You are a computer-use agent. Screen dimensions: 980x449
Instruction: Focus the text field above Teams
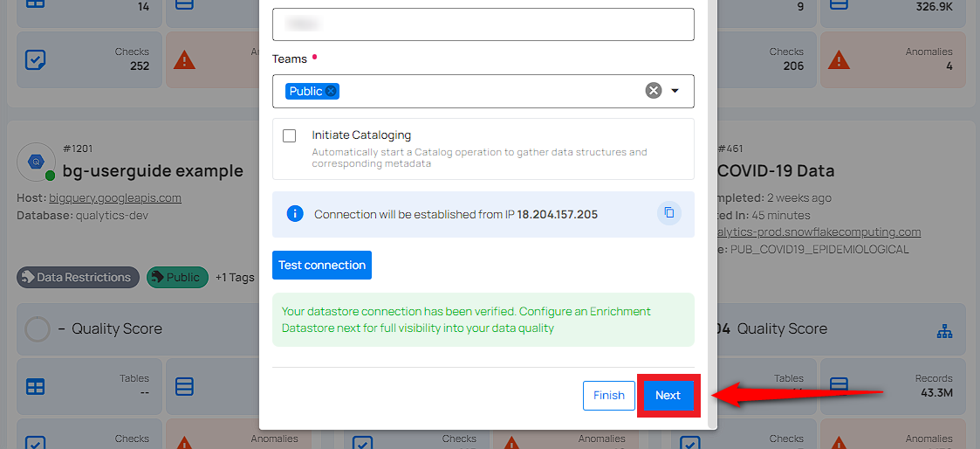[483, 24]
